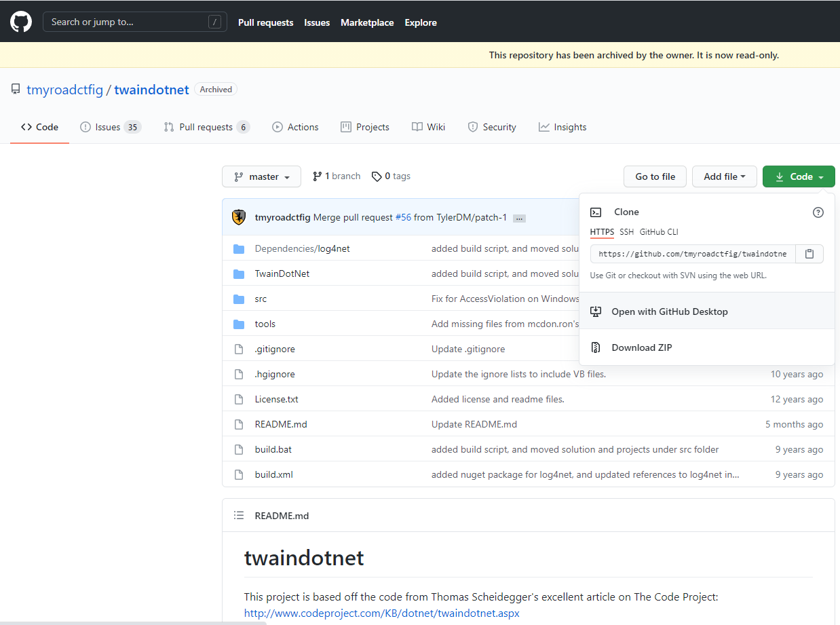The image size is (840, 625).
Task: Open the Insights tab
Action: point(562,127)
